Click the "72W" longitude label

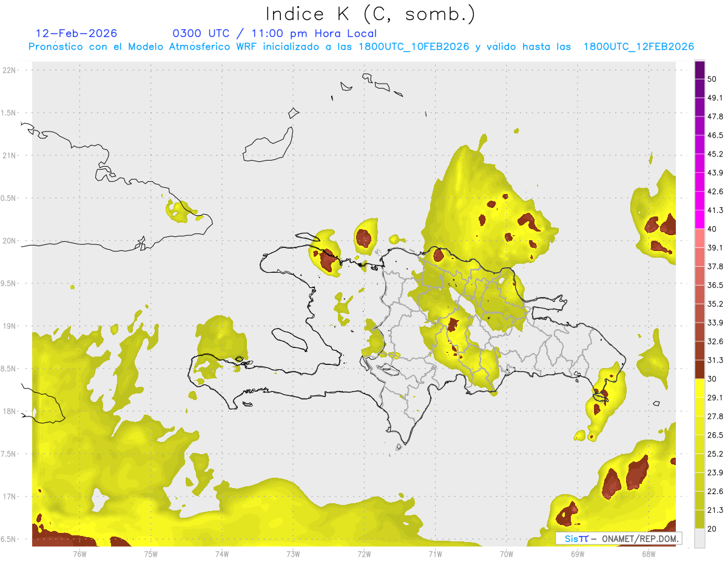point(364,554)
